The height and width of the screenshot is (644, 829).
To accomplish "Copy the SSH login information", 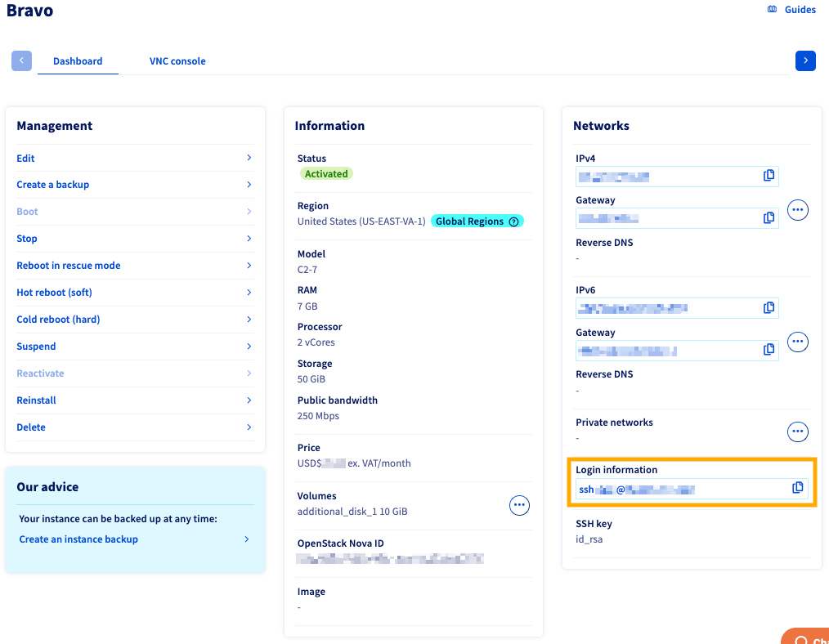I will tap(797, 487).
